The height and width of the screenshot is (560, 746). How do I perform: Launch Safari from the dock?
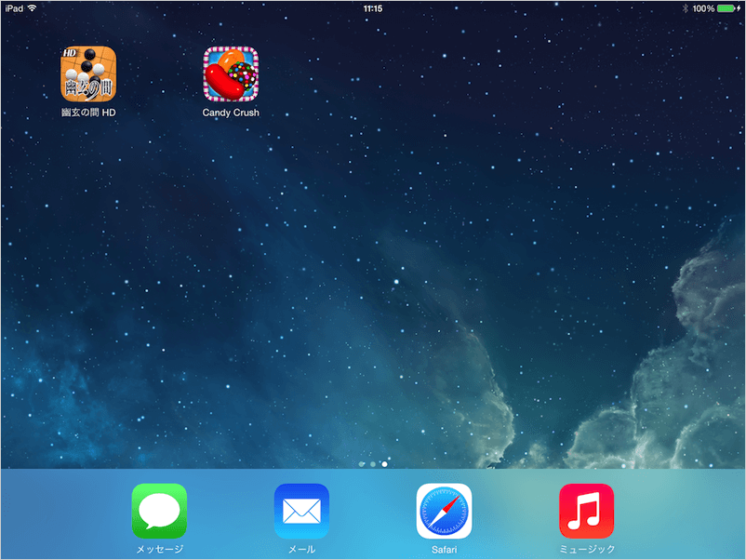(444, 511)
